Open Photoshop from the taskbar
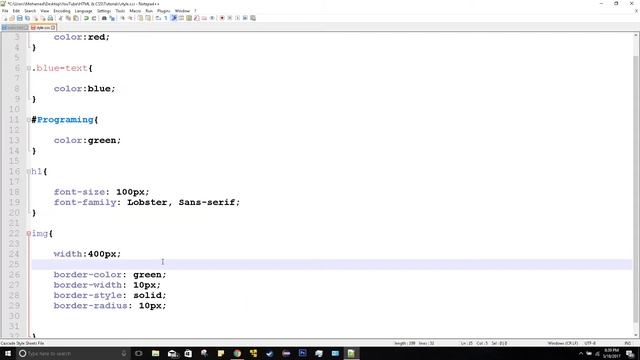This screenshot has width=640, height=360. pos(302,353)
